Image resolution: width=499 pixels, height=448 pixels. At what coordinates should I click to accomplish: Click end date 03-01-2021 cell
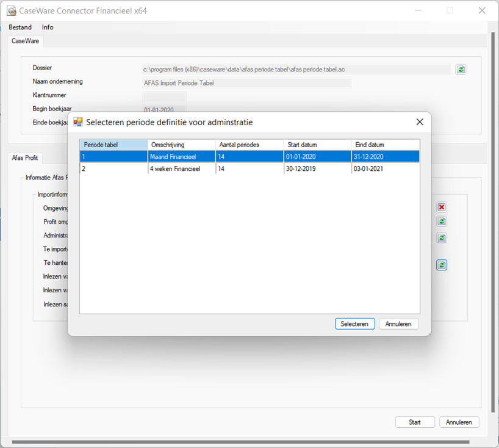[x=386, y=168]
